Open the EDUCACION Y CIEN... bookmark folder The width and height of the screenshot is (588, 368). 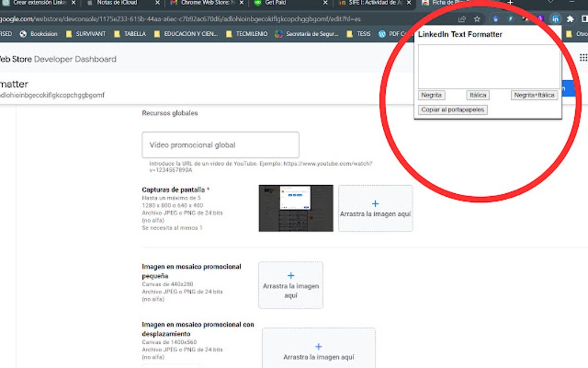tap(186, 34)
